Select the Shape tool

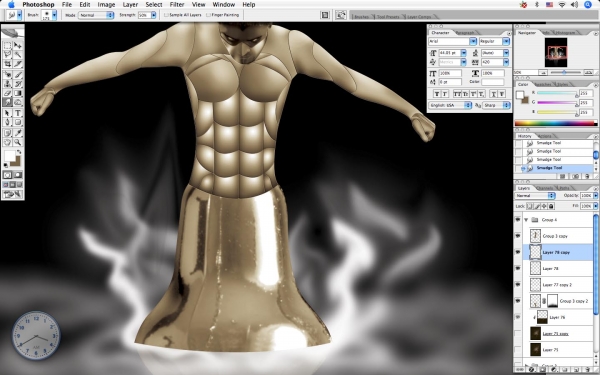pos(18,122)
